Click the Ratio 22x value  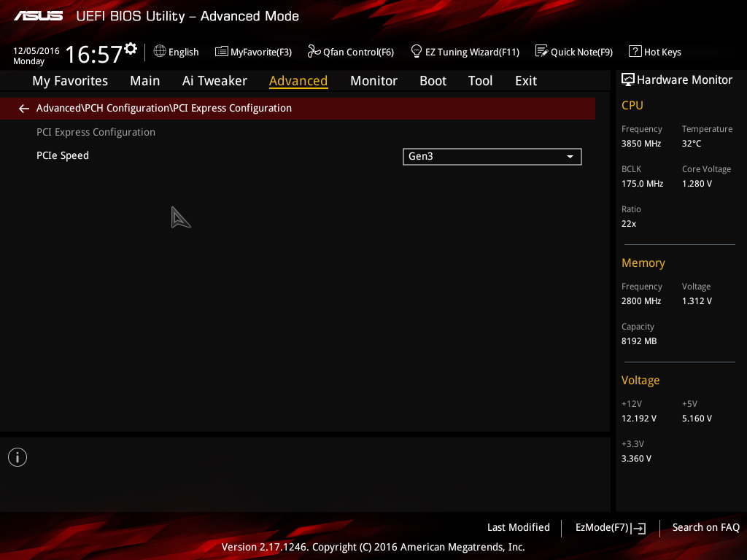point(628,223)
